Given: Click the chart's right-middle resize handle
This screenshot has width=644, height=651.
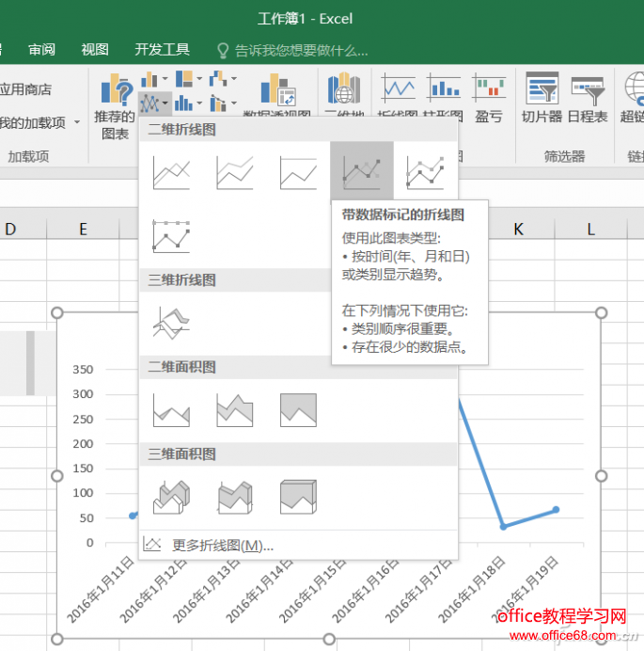Looking at the screenshot, I should pyautogui.click(x=602, y=476).
